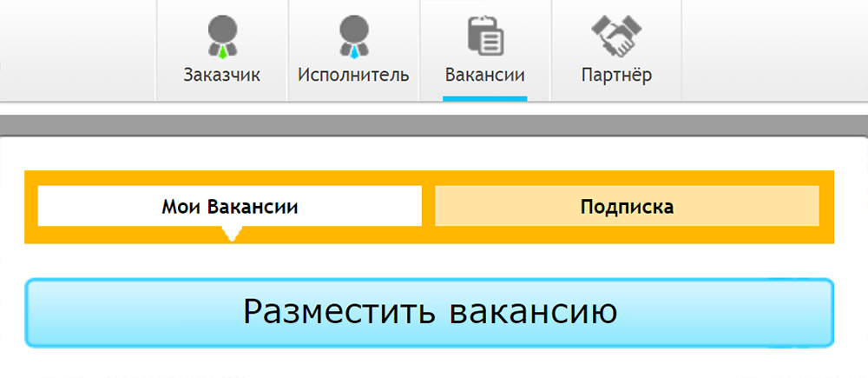The height and width of the screenshot is (378, 868).
Task: Click the Заказчик text label
Action: 221,75
